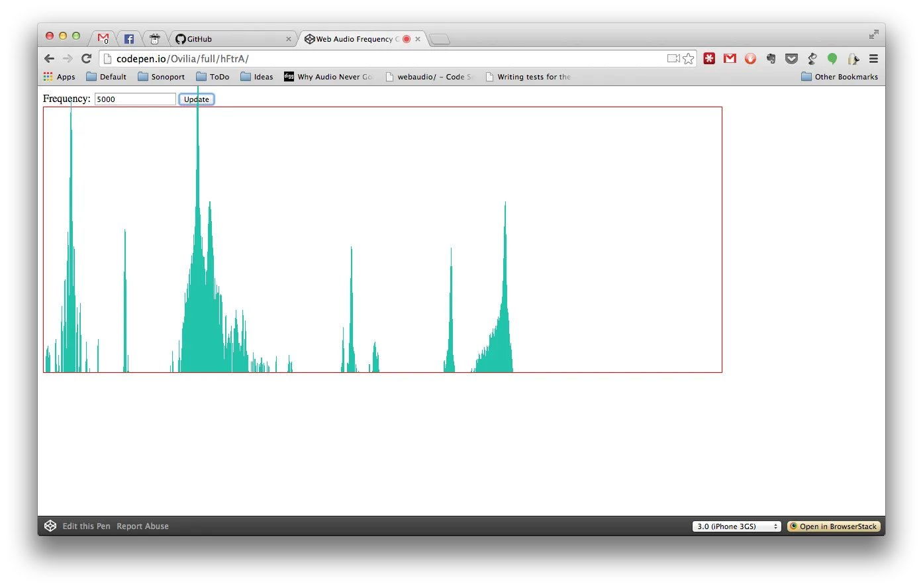Toggle fullscreen with the window arrows icon
This screenshot has height=588, width=923.
[874, 34]
